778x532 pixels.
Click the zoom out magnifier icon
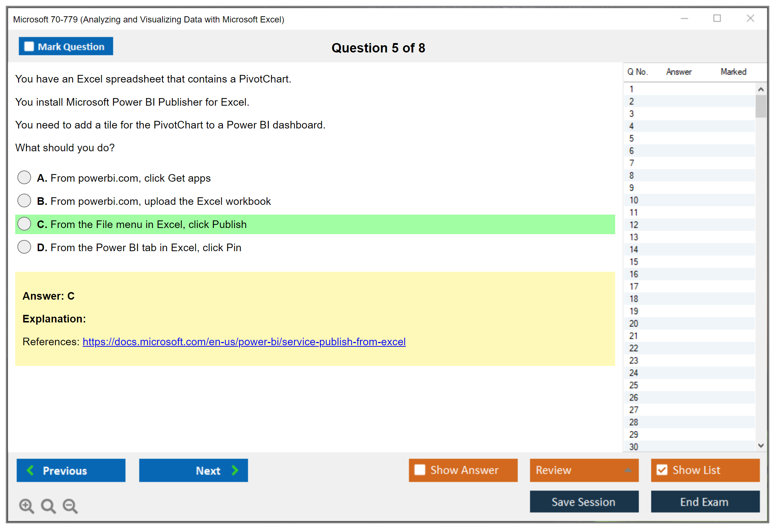(x=70, y=506)
